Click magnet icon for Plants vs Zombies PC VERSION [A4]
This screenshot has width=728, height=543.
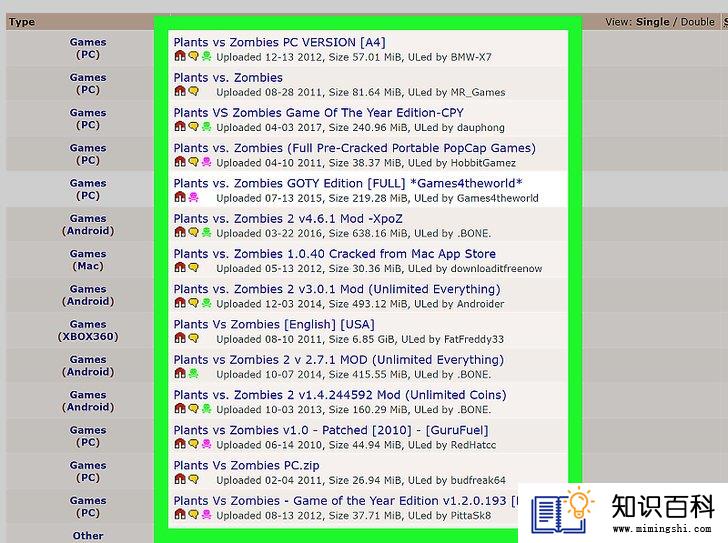click(180, 56)
